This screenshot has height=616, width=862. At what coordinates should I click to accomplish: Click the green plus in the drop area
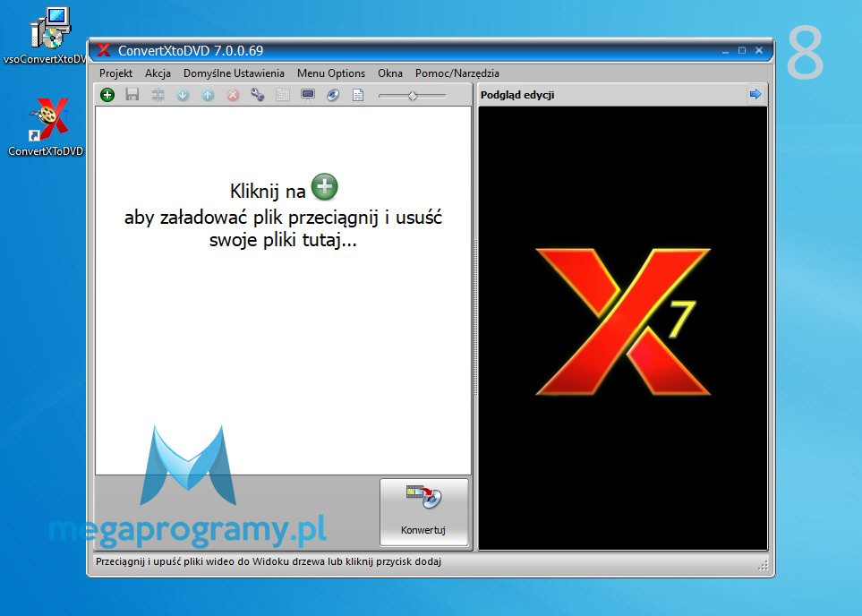click(325, 187)
